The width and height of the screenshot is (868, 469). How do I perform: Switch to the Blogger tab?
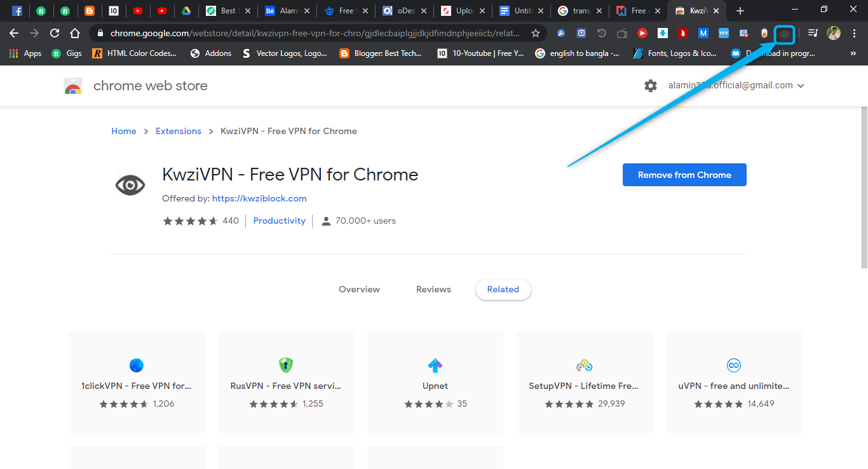[x=90, y=11]
